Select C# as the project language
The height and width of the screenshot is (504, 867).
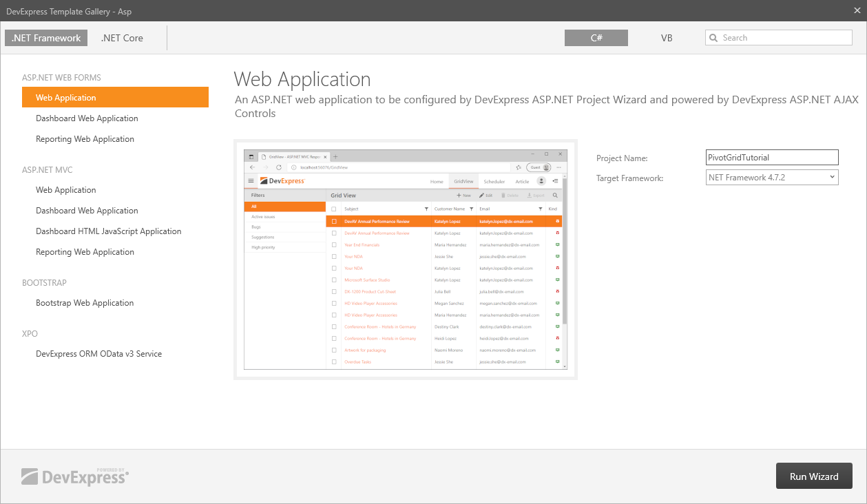point(596,38)
